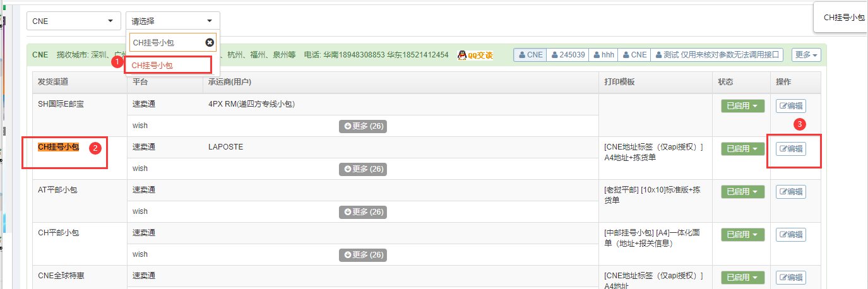Open the 请选择 channel dropdown
Screen dimensions: 868x289
[x=173, y=21]
